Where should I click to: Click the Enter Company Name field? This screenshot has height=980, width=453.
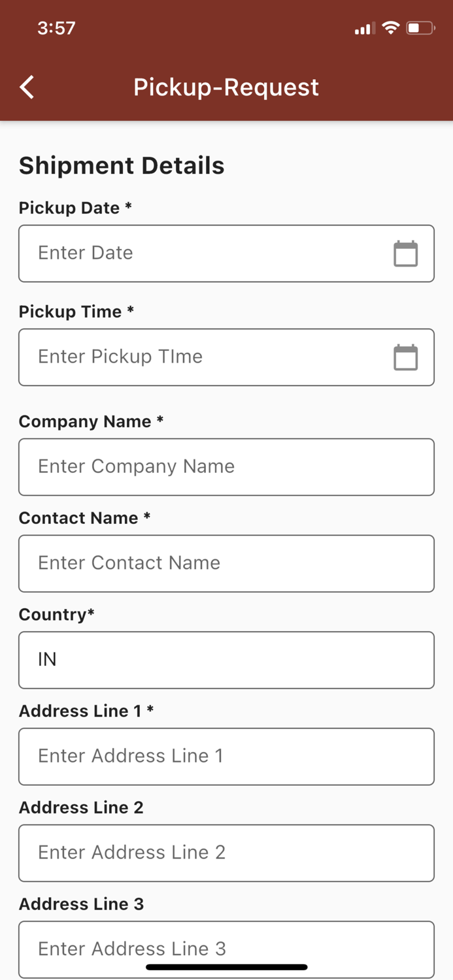(x=226, y=466)
